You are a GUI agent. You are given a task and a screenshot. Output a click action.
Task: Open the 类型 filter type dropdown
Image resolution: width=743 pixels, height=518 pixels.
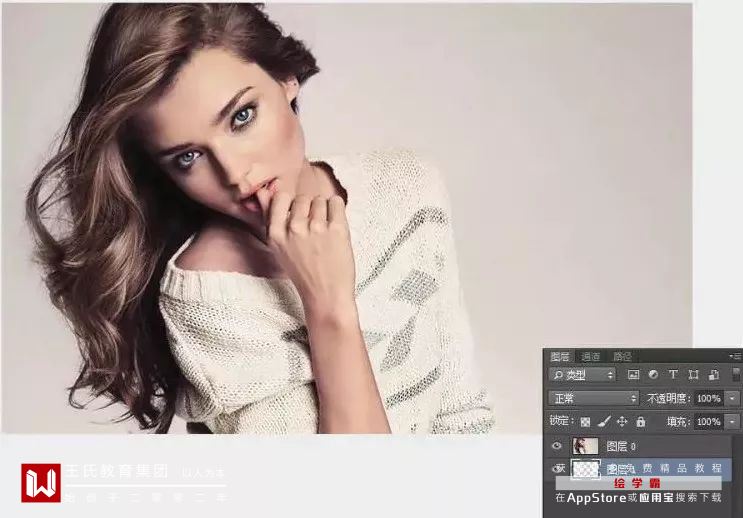tap(582, 375)
